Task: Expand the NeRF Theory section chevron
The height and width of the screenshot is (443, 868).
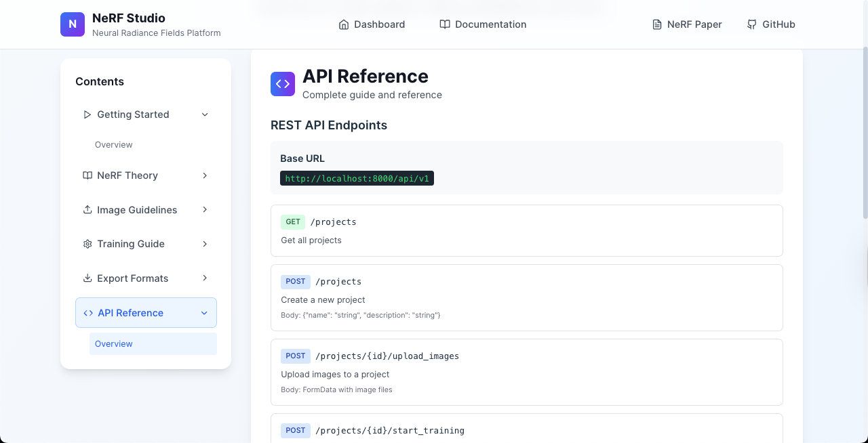Action: 205,175
